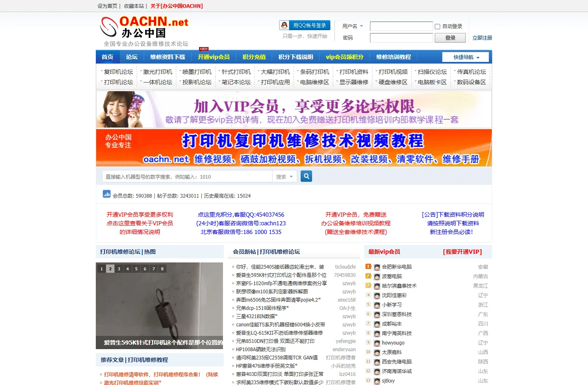The width and height of the screenshot is (588, 385).
Task: Expand the 快捷导航 quick navigation menu
Action: pos(465,57)
